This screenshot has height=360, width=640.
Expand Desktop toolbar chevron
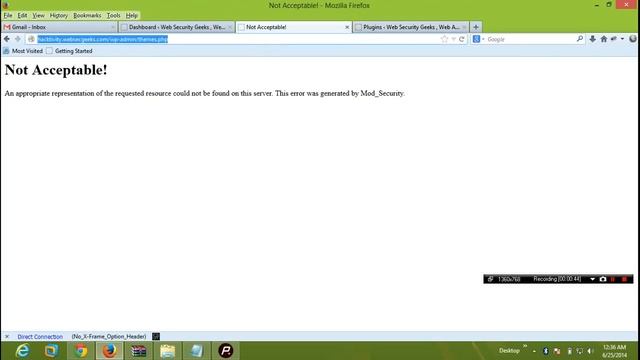coord(525,347)
